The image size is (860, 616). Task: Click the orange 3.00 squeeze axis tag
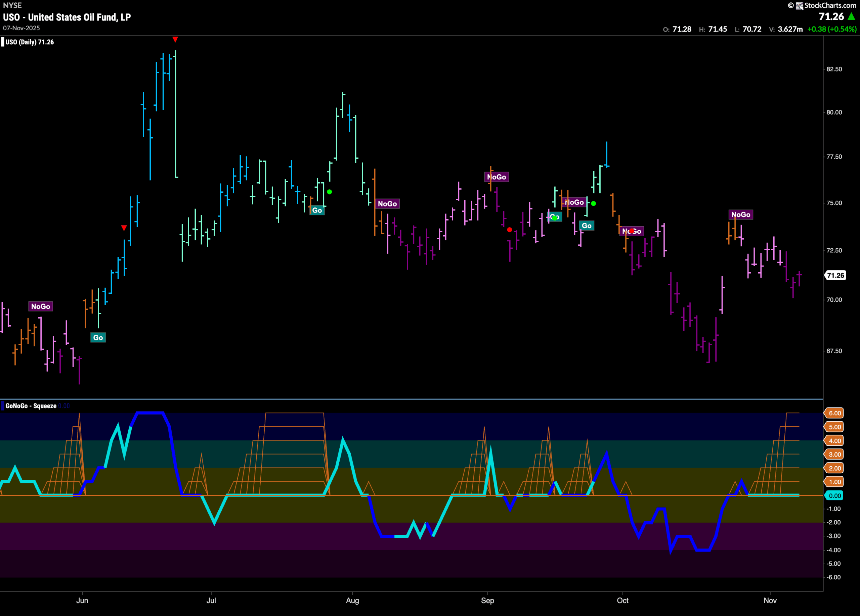[x=834, y=454]
